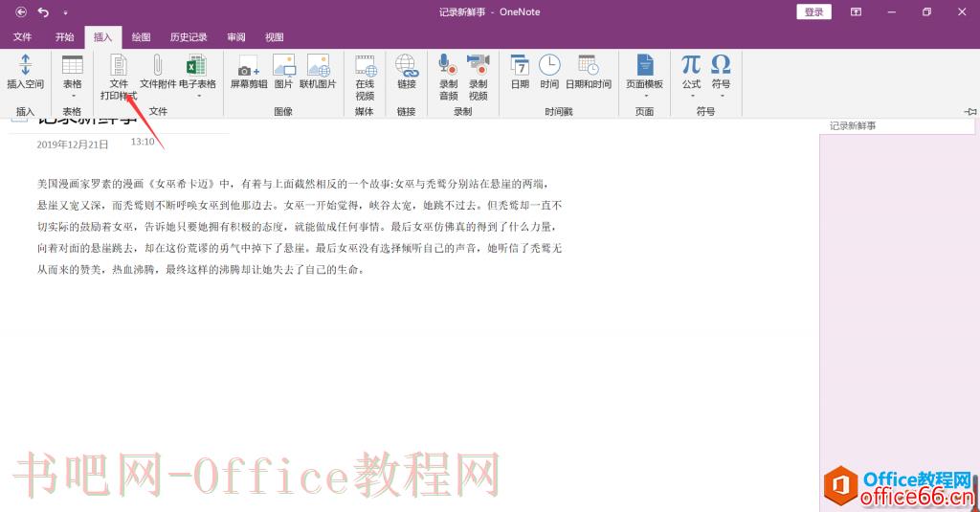980x512 pixels.
Task: Open the File (文件) menu tab
Action: [x=23, y=37]
